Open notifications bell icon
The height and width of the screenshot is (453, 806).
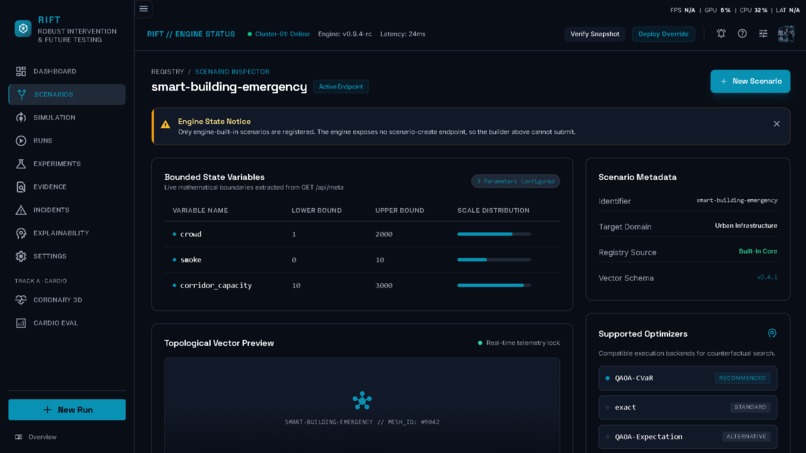tap(721, 34)
